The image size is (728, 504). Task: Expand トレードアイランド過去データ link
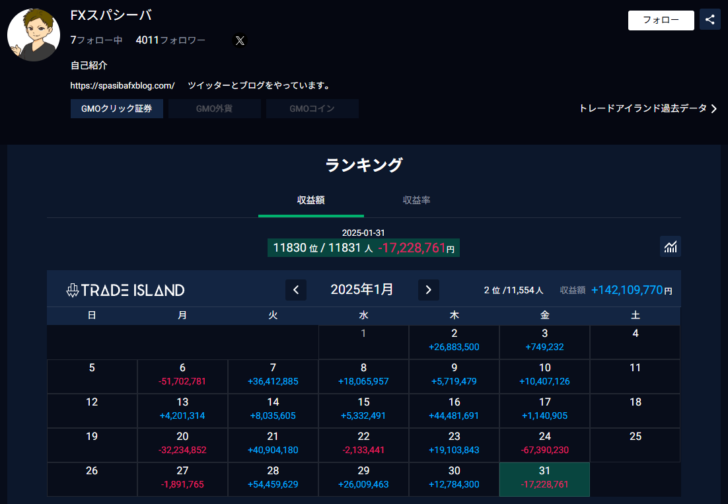[647, 109]
